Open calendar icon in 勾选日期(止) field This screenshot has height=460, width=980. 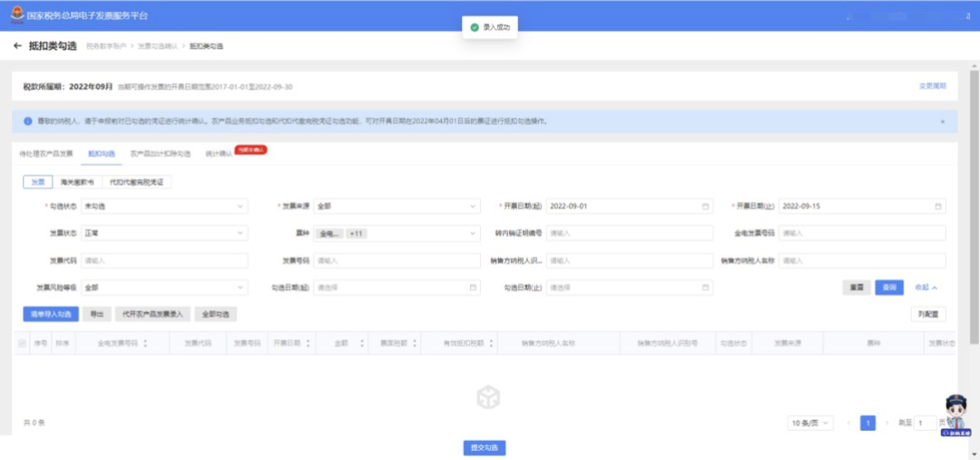705,288
